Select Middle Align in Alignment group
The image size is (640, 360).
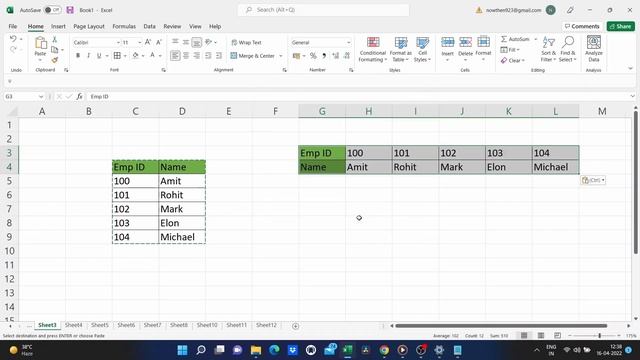(186, 42)
